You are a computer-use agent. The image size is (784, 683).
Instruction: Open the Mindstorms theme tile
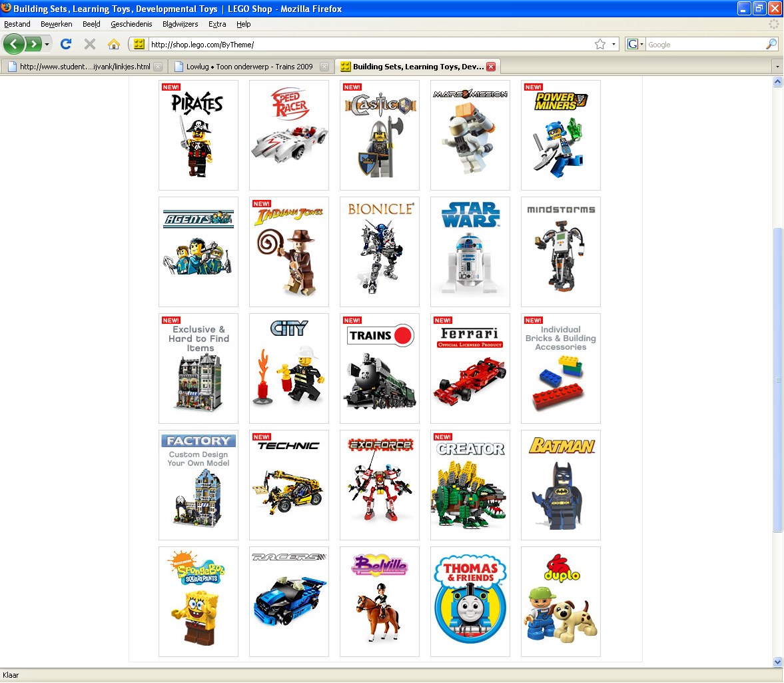click(560, 251)
